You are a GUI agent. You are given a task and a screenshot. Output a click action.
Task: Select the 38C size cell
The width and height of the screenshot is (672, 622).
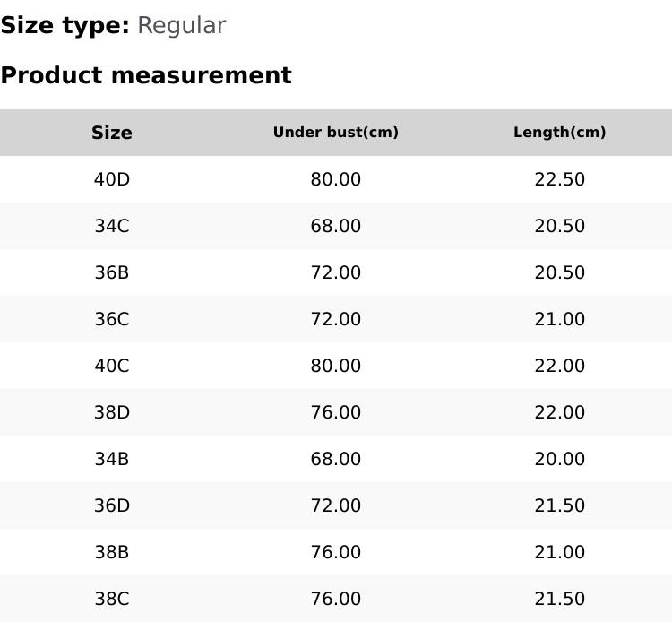[x=112, y=599]
